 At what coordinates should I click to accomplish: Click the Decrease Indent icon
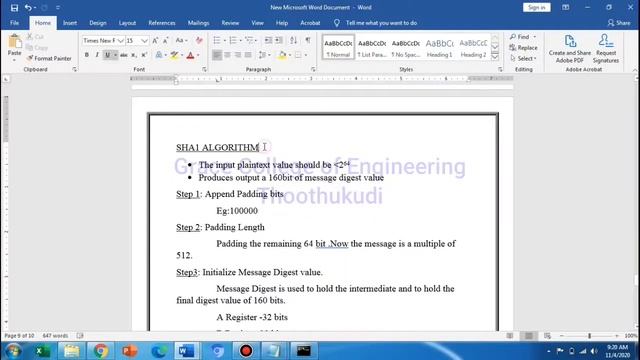[x=268, y=40]
